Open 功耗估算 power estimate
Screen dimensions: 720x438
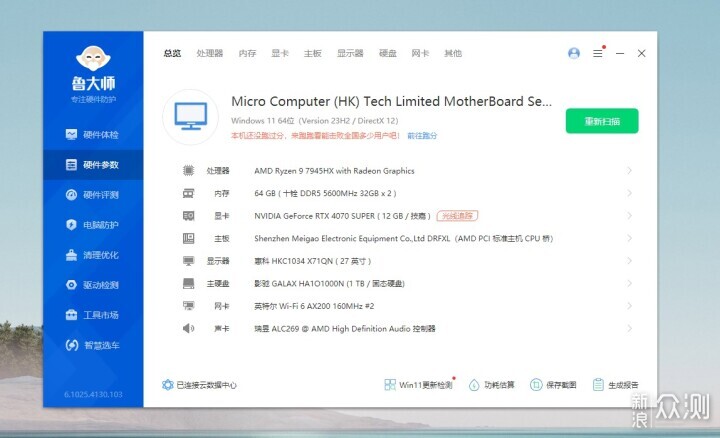pos(491,385)
